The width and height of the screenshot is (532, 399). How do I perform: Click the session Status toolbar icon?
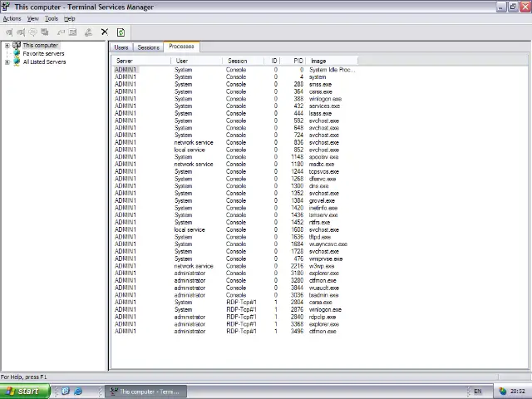(72, 32)
